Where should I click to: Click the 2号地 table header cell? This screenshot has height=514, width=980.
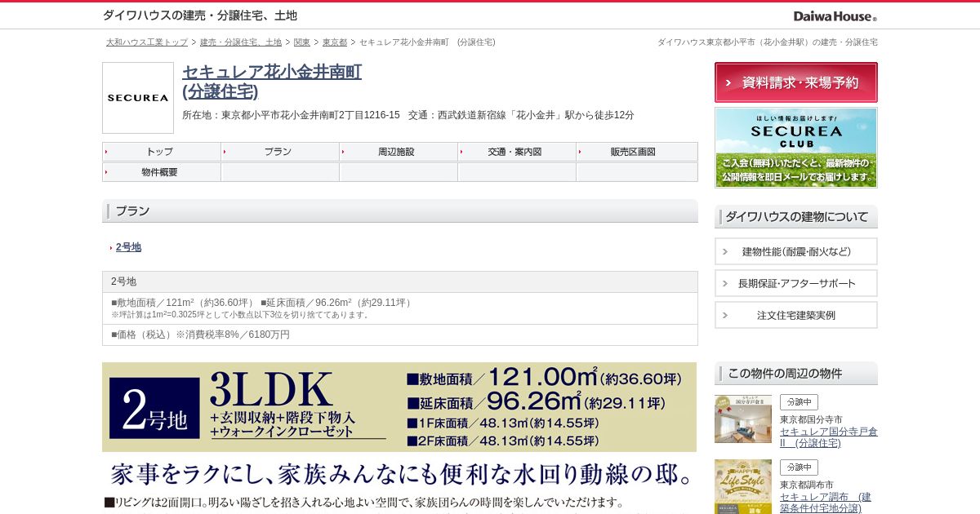(x=400, y=281)
